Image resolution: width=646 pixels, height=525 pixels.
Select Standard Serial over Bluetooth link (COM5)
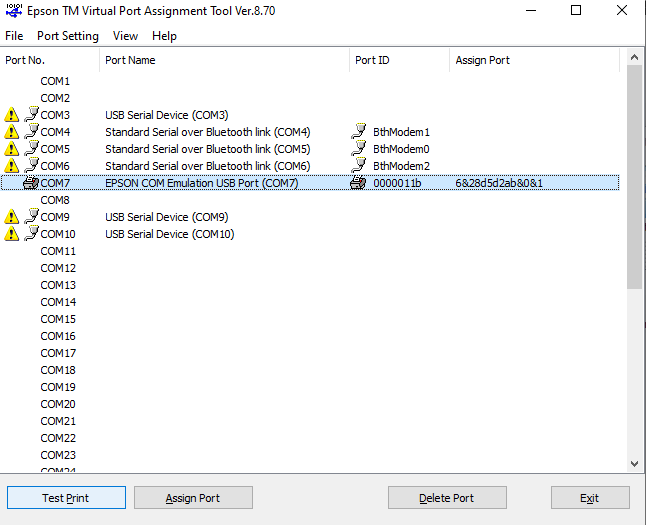pyautogui.click(x=208, y=149)
